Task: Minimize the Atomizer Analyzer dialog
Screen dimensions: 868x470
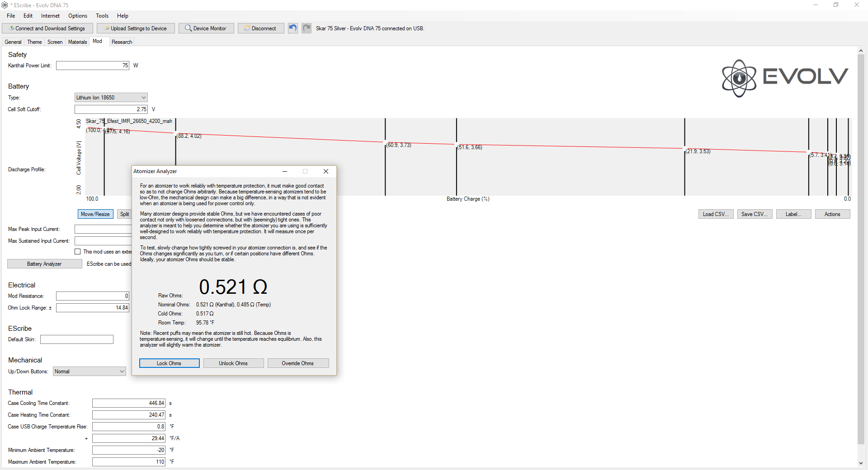Action: pos(285,171)
